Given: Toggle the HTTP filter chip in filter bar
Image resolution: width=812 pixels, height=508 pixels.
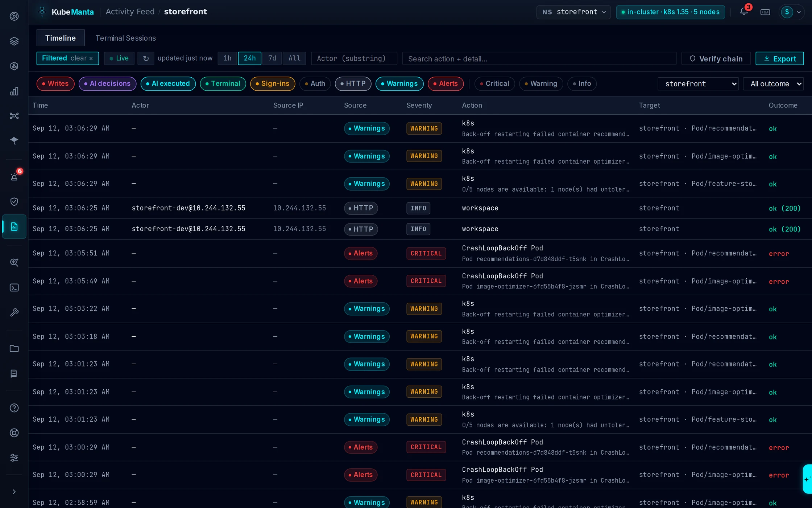Looking at the screenshot, I should [x=353, y=84].
